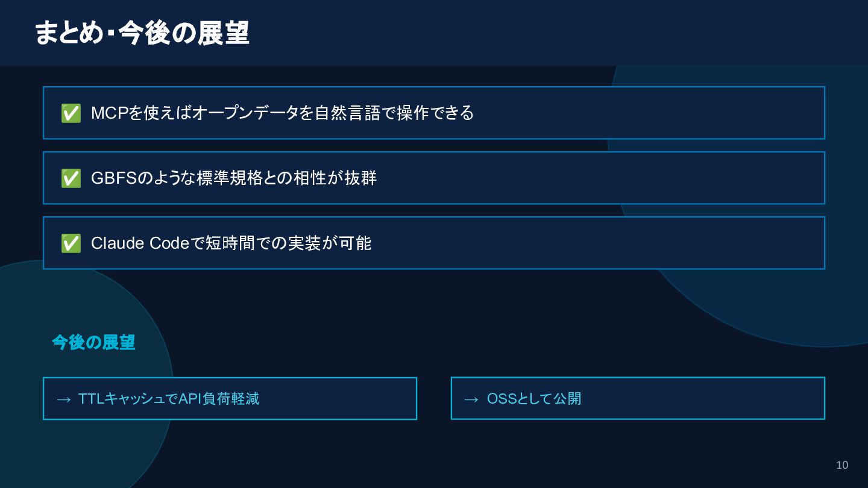868x488 pixels.
Task: Click the arrow icon before TTLキャッシュ
Action: coord(64,399)
